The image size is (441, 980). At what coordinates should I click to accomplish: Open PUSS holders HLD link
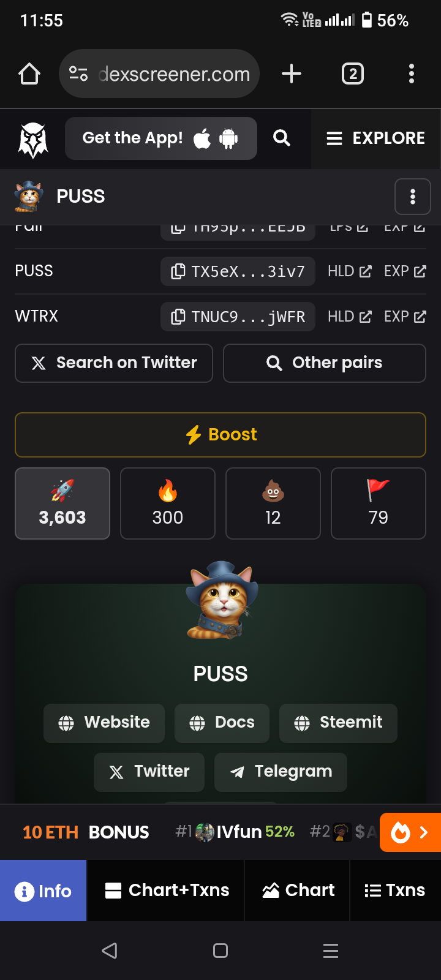[350, 271]
